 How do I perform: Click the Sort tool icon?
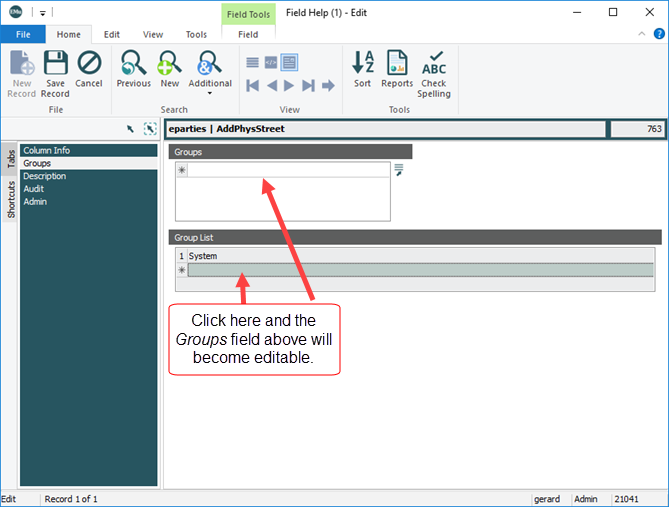[x=362, y=70]
